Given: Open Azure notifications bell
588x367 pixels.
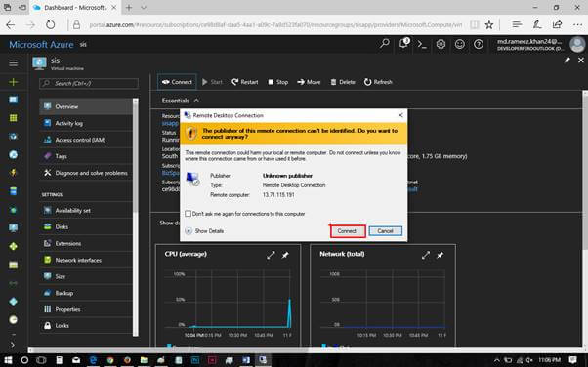Looking at the screenshot, I should click(403, 44).
